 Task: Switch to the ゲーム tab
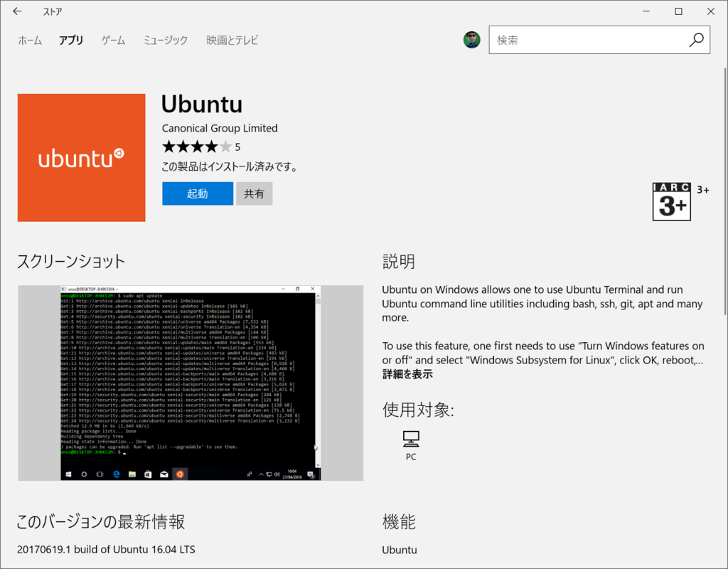pos(113,41)
